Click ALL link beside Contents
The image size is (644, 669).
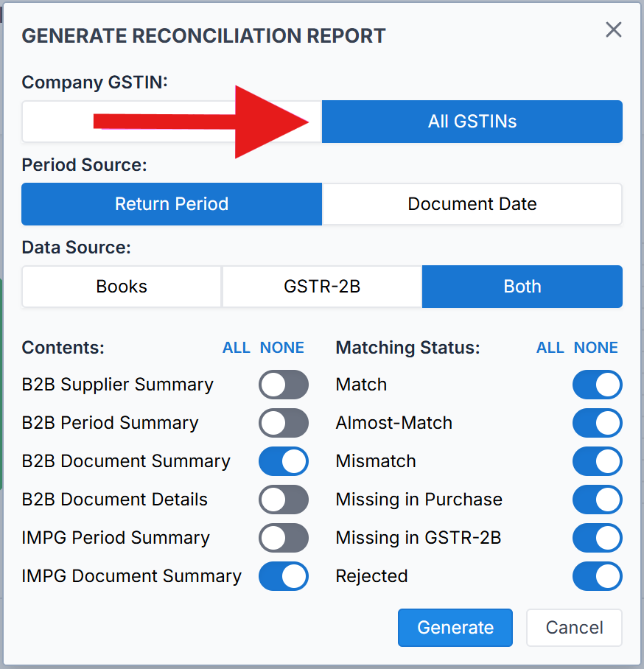click(x=237, y=348)
